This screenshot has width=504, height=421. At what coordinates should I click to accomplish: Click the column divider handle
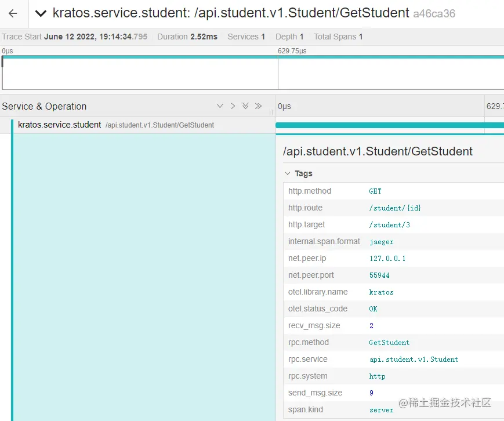(x=271, y=112)
